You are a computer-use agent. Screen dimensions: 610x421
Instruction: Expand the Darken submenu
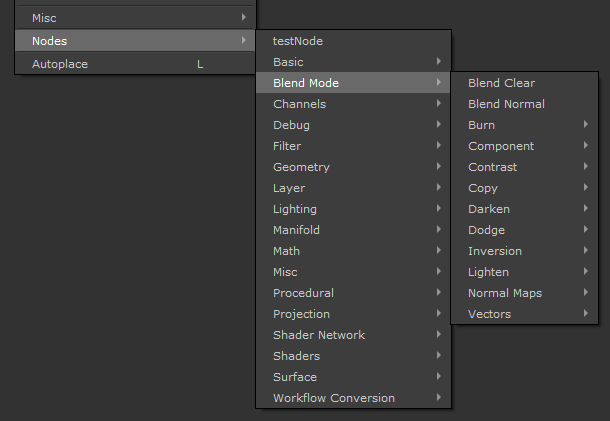click(x=488, y=209)
